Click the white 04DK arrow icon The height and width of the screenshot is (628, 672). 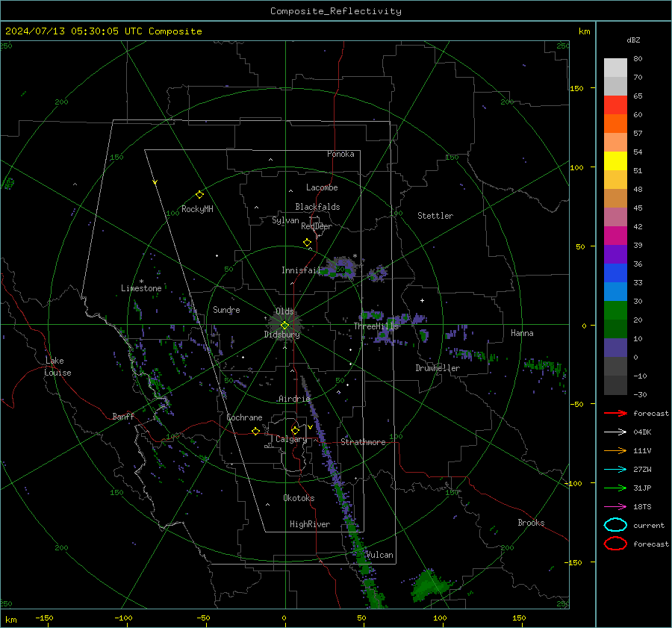(x=615, y=432)
